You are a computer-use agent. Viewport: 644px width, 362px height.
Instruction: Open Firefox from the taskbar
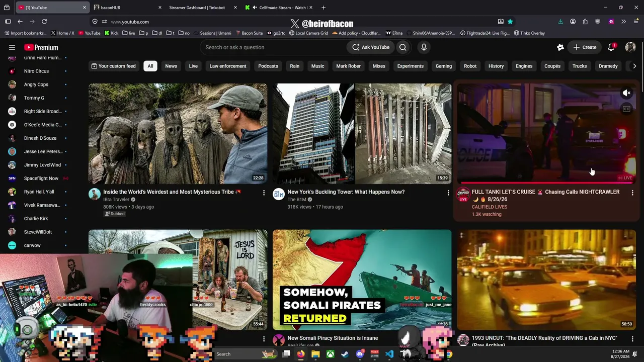point(301,354)
